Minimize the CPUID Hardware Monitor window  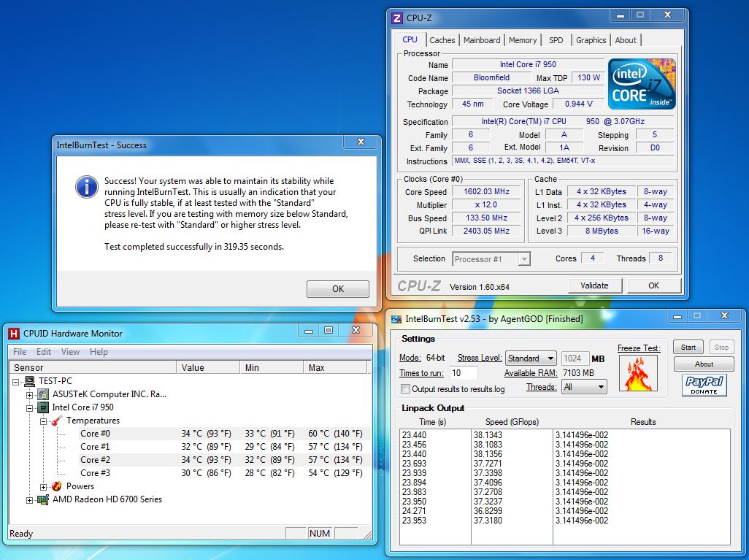coord(309,330)
